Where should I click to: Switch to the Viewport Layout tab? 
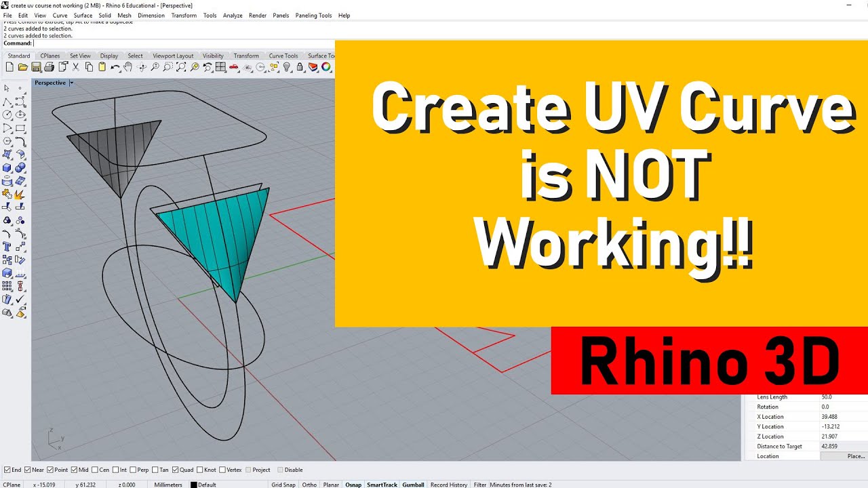[173, 56]
